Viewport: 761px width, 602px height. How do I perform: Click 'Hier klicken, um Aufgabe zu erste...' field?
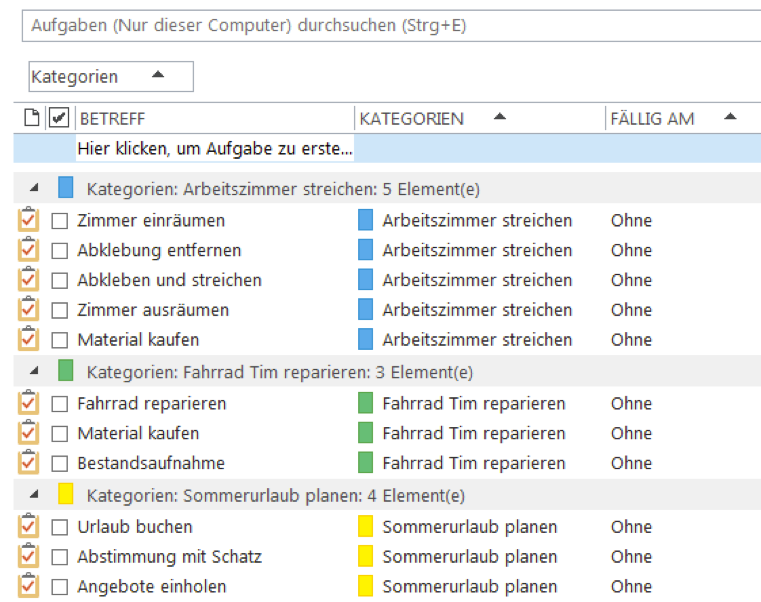click(215, 149)
